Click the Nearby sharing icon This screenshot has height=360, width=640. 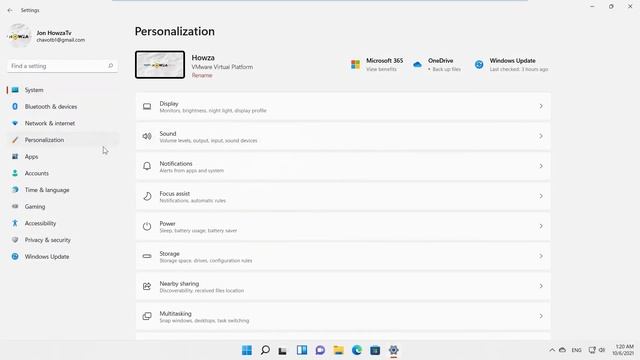147,286
